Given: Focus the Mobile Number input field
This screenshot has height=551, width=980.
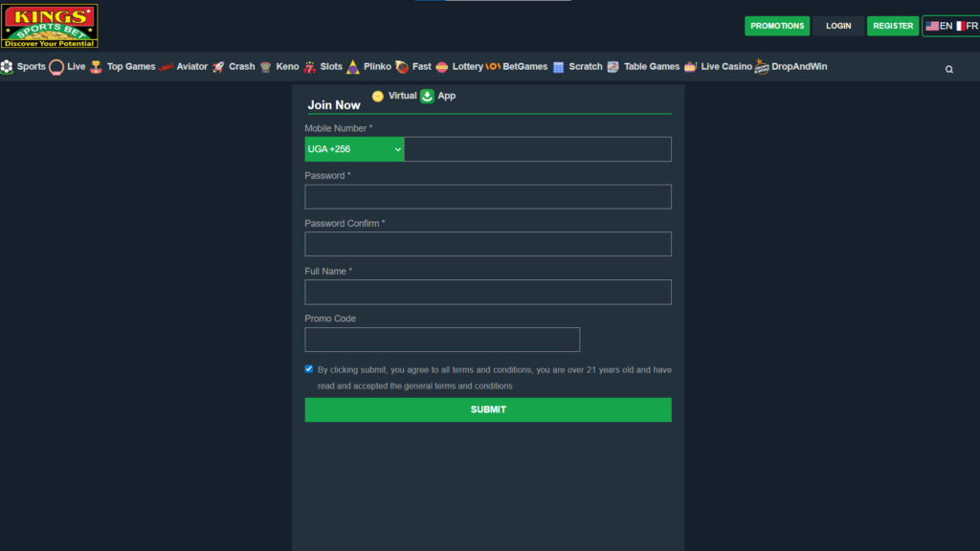Looking at the screenshot, I should (537, 149).
